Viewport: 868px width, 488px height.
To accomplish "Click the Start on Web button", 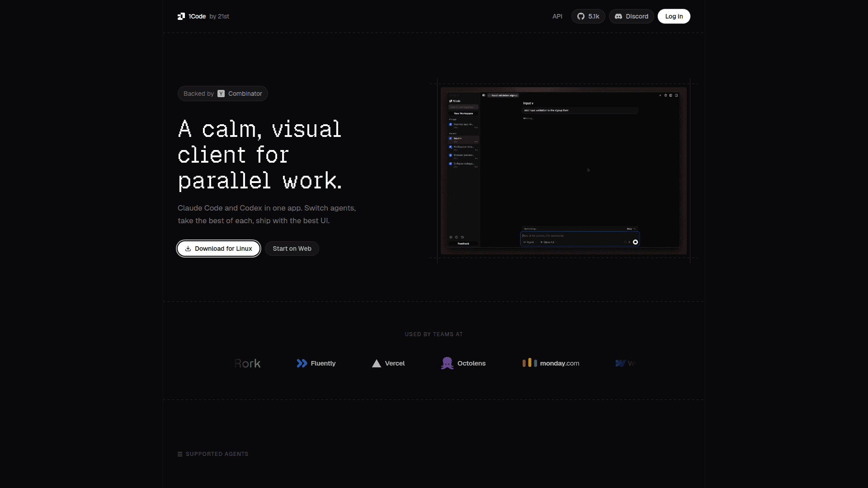I will click(292, 249).
